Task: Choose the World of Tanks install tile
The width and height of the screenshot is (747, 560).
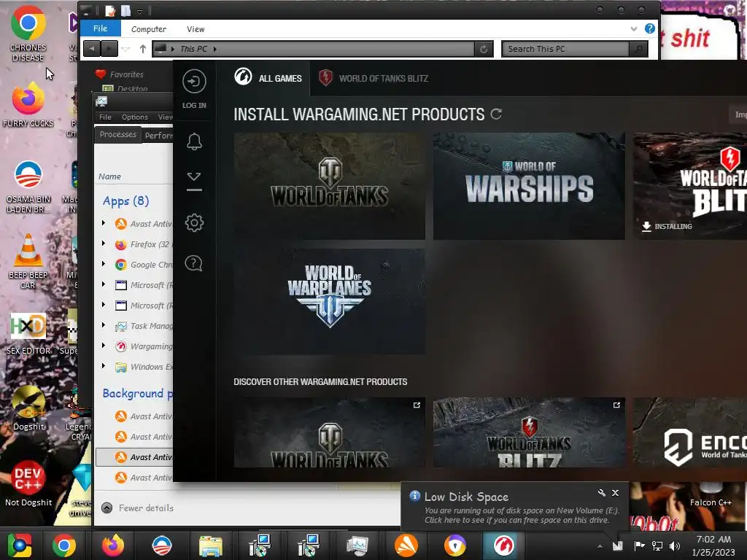Action: (329, 186)
